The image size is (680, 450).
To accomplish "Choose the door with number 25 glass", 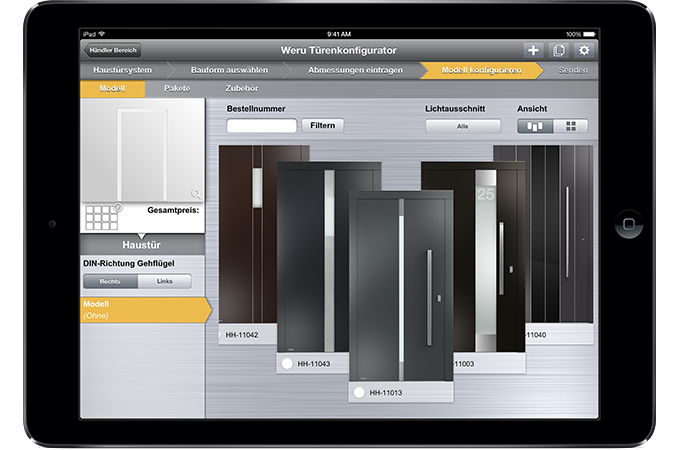I will click(x=489, y=258).
